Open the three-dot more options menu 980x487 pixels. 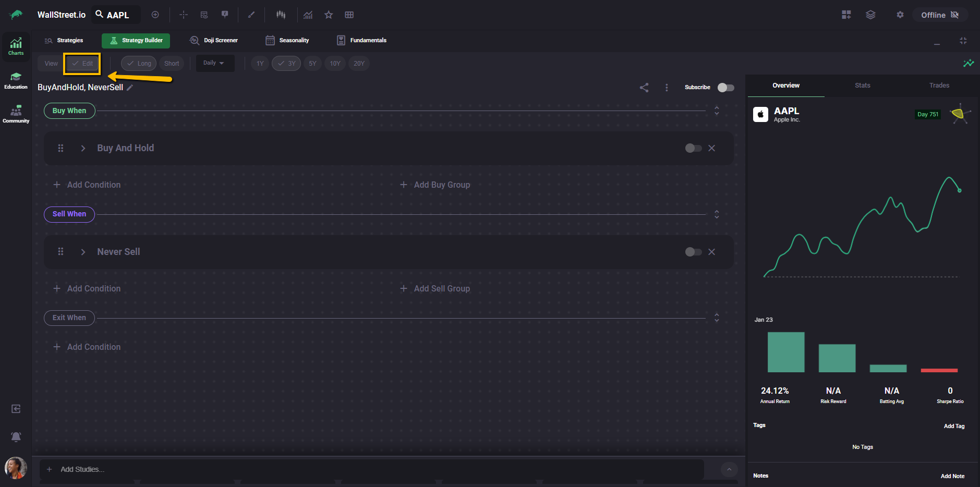[x=667, y=88]
